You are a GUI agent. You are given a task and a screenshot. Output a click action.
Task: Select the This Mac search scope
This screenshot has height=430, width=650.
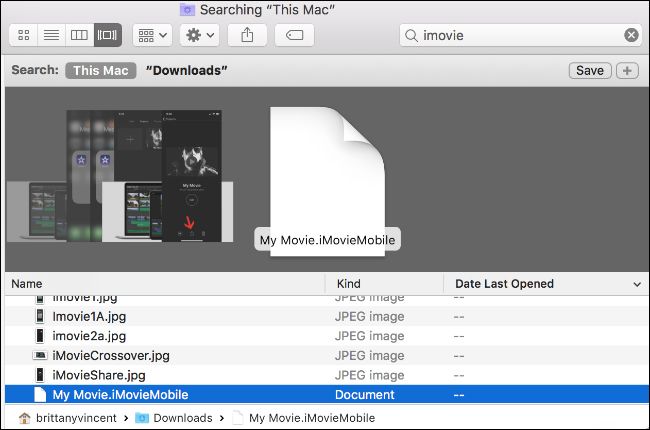coord(101,70)
